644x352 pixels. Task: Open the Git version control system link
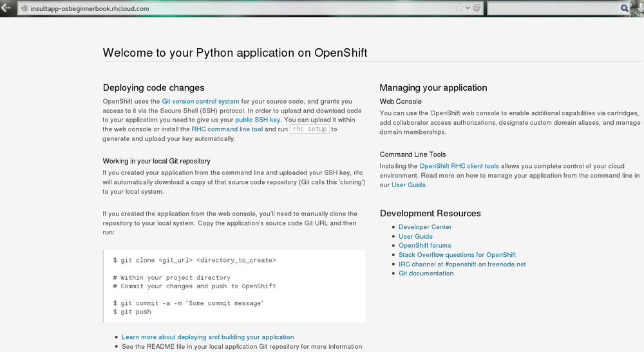pos(200,101)
